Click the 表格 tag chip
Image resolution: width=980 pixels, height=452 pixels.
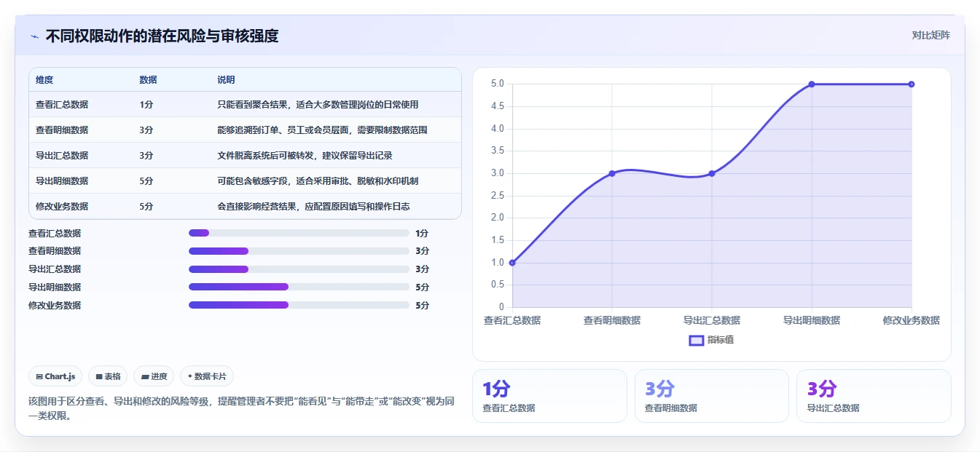click(108, 376)
